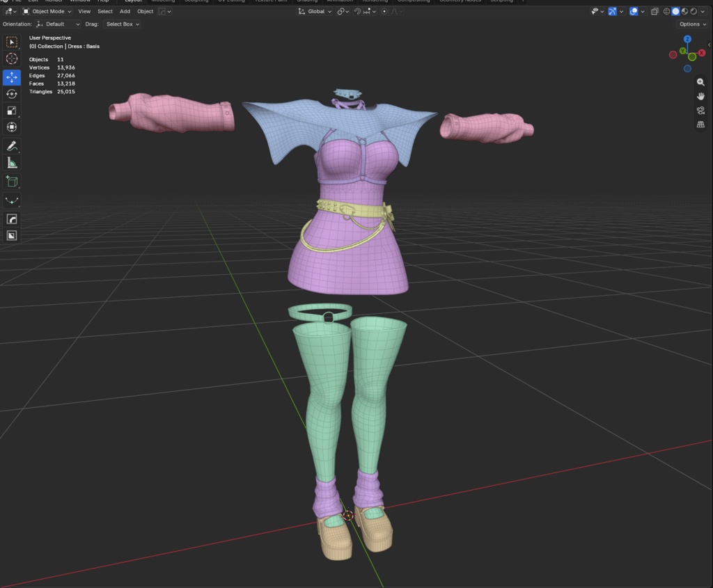Click the rounded-corner tool icon in the toolbar
The image size is (713, 588).
point(12,219)
